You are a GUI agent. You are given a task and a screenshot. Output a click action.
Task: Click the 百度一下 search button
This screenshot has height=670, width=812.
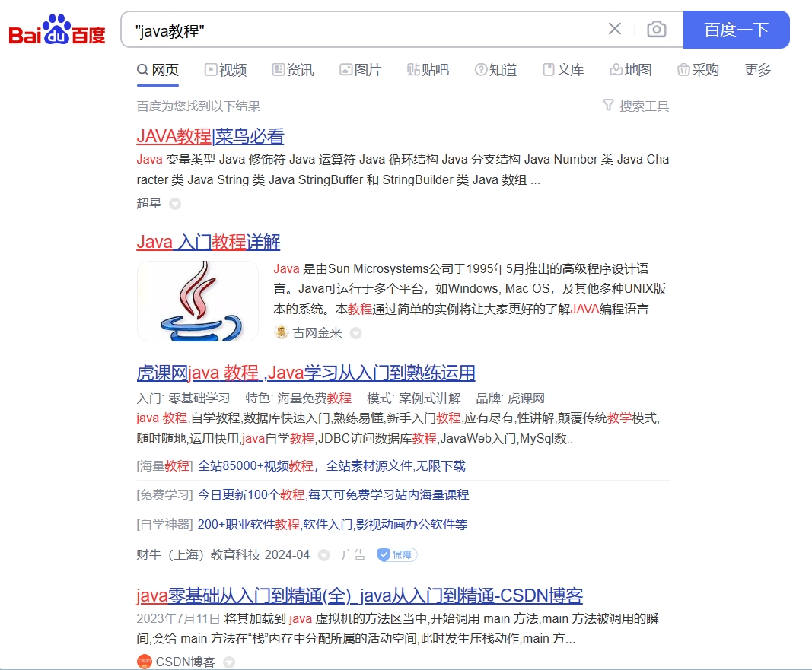point(736,29)
